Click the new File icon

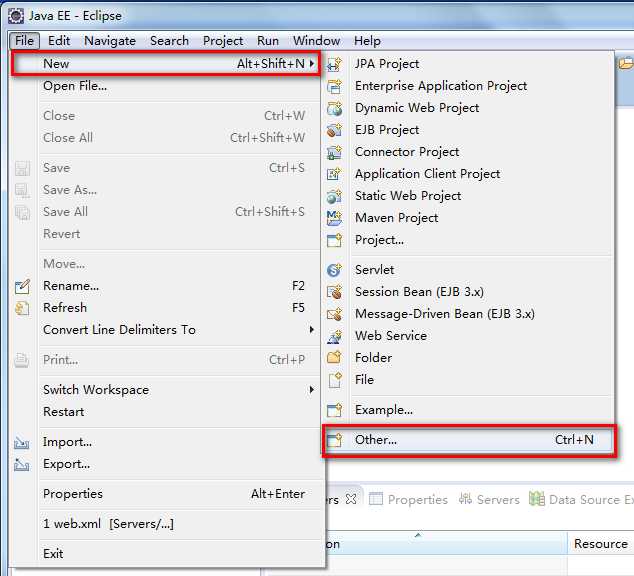point(334,380)
